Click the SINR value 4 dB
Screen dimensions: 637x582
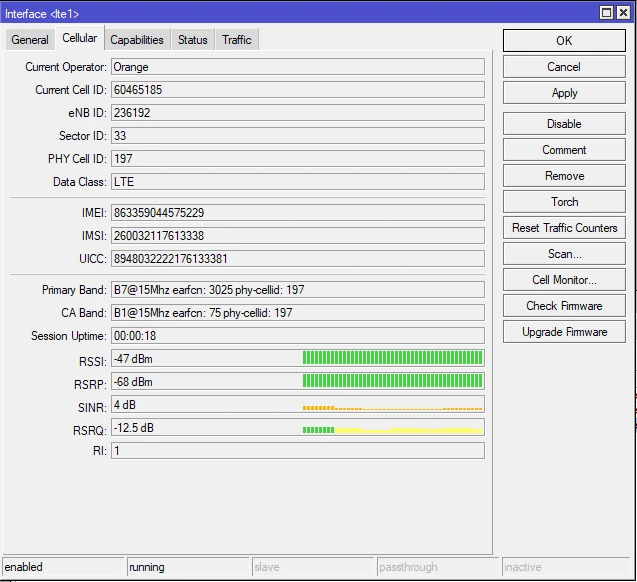point(125,405)
